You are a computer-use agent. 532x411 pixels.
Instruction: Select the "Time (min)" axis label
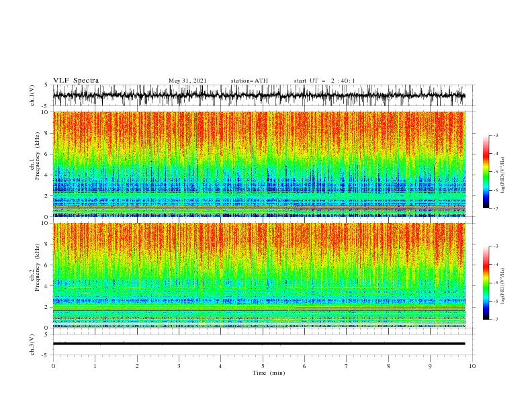(269, 373)
